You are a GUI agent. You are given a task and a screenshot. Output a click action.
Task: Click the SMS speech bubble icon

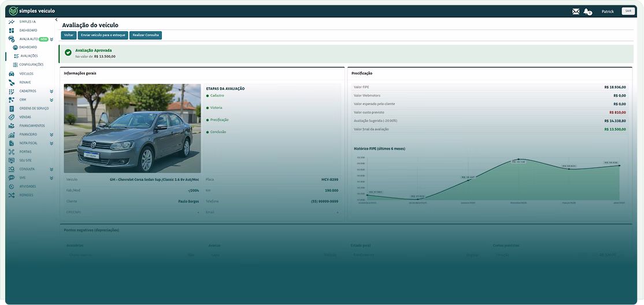click(12, 178)
